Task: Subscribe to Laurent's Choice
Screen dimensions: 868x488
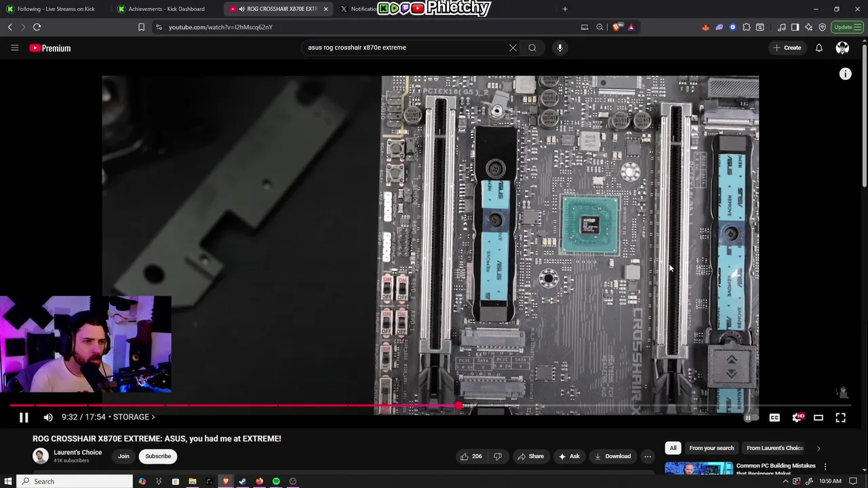Action: [x=158, y=456]
